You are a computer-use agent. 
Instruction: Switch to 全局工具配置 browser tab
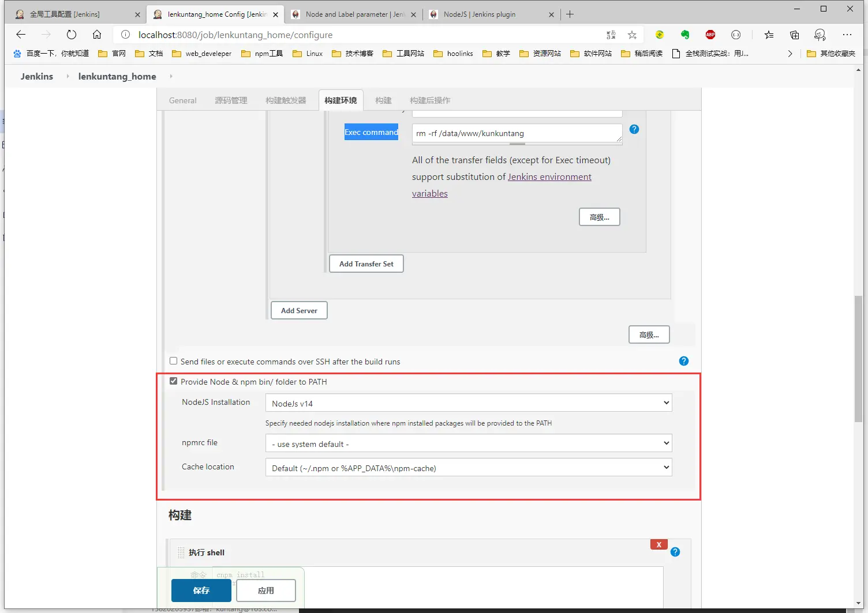77,14
